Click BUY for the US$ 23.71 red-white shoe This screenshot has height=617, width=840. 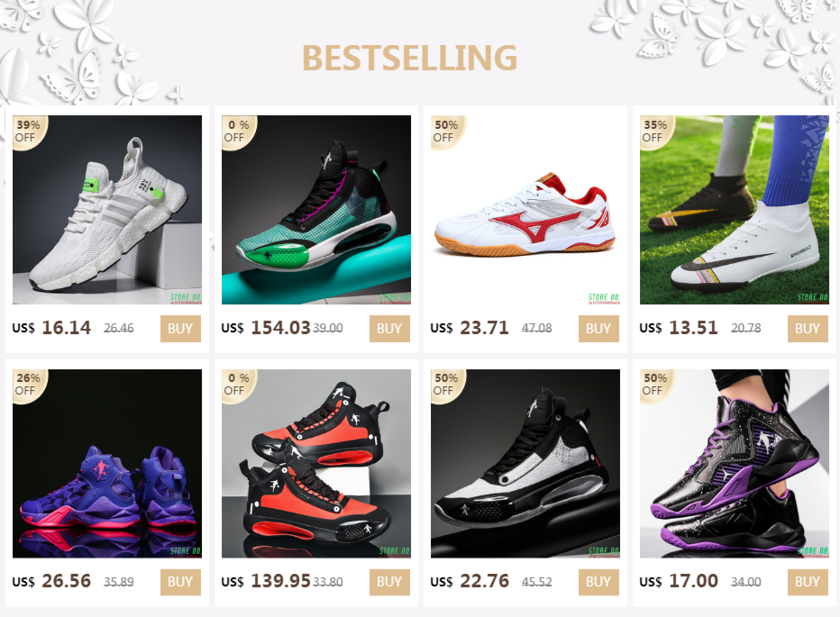click(598, 329)
